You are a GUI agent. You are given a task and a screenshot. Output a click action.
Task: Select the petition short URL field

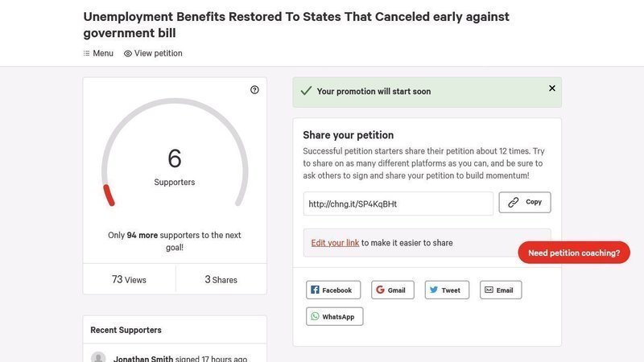[x=398, y=204]
